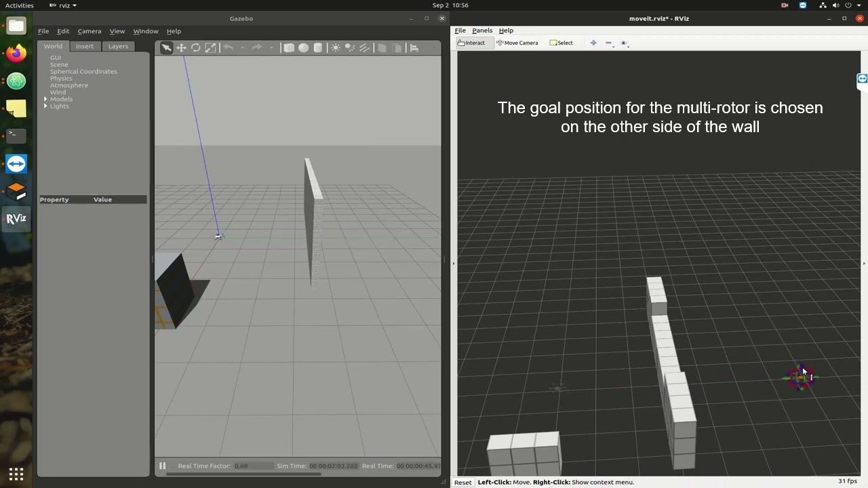The image size is (868, 488).
Task: Select the Move Camera tool in RViz
Action: 517,43
